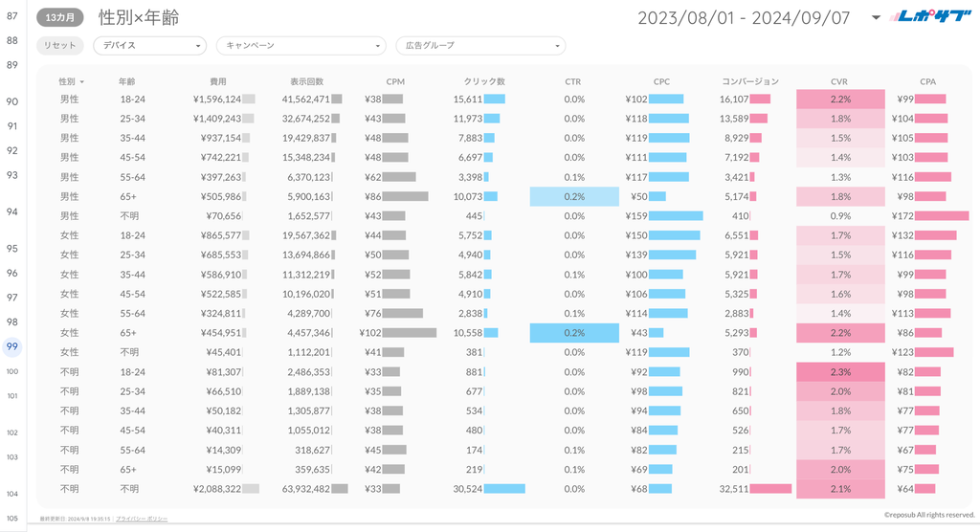Click the dark pink 2.3% CVR cell
Screen dimensions: 980x532
[840, 371]
